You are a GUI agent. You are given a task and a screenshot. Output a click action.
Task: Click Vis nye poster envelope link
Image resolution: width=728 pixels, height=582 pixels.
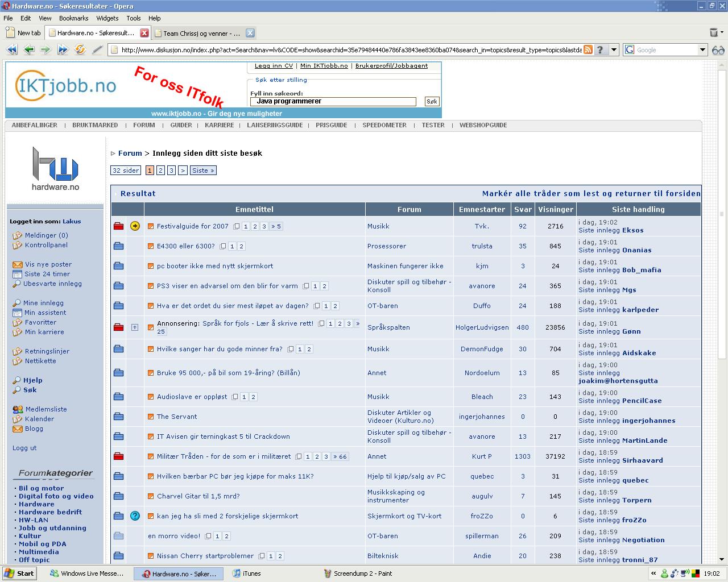[48, 264]
